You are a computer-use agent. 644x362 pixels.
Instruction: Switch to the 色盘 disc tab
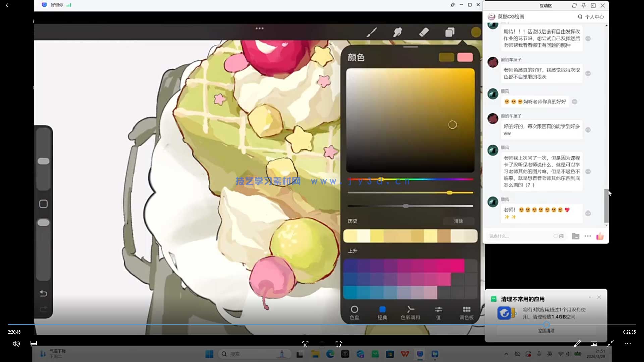point(354,312)
